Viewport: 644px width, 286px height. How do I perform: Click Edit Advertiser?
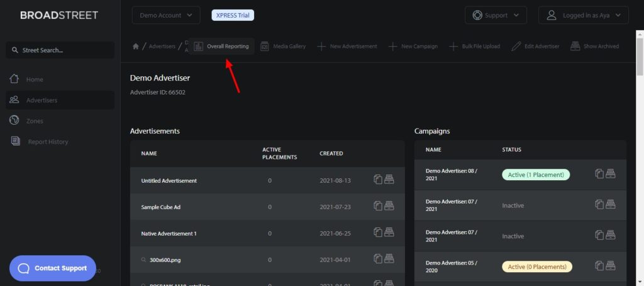[535, 47]
